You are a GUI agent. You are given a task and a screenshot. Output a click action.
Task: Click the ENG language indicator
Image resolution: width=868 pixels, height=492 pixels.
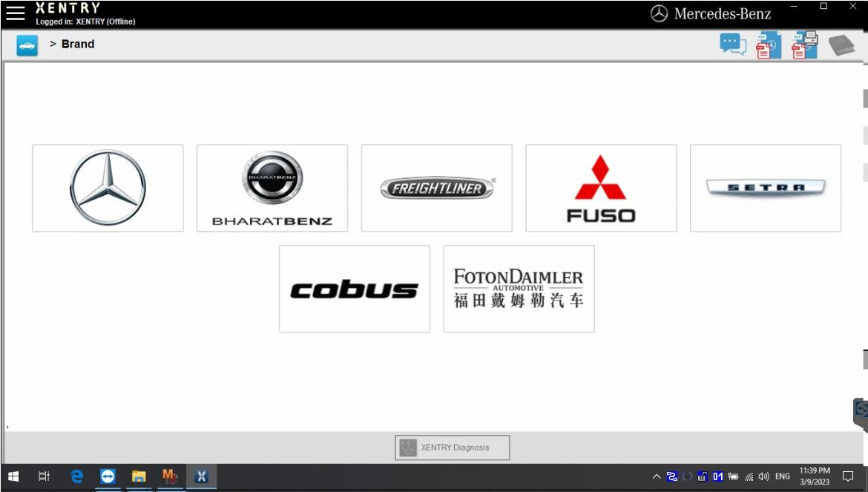click(x=782, y=476)
